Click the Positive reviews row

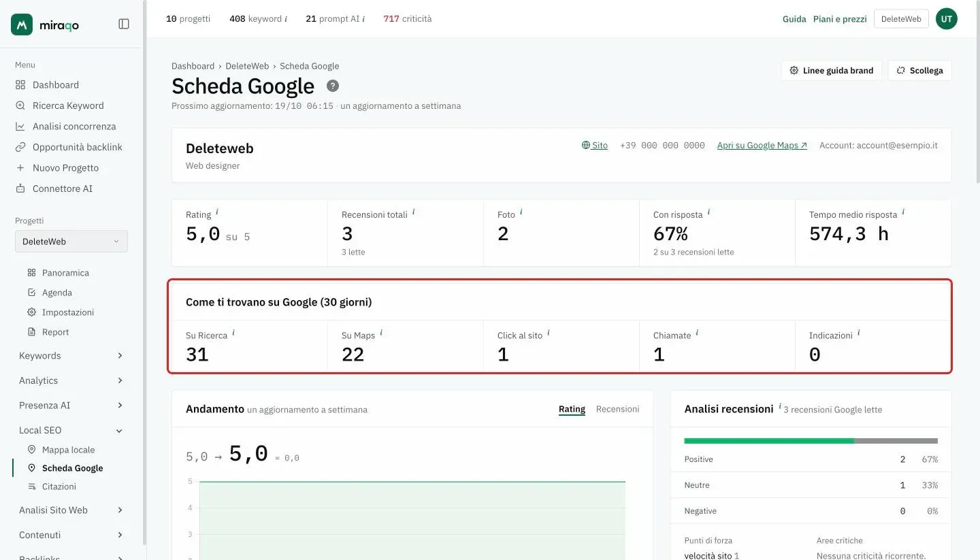(811, 459)
